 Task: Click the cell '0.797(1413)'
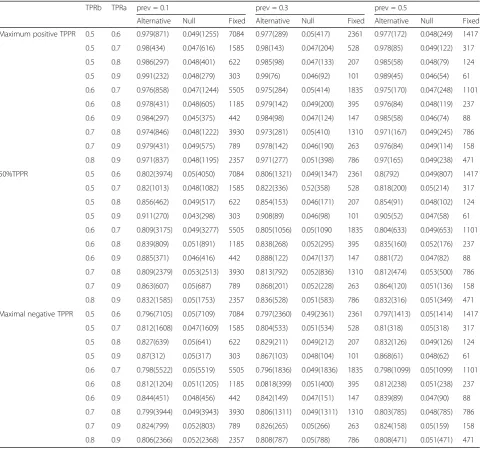click(393, 314)
